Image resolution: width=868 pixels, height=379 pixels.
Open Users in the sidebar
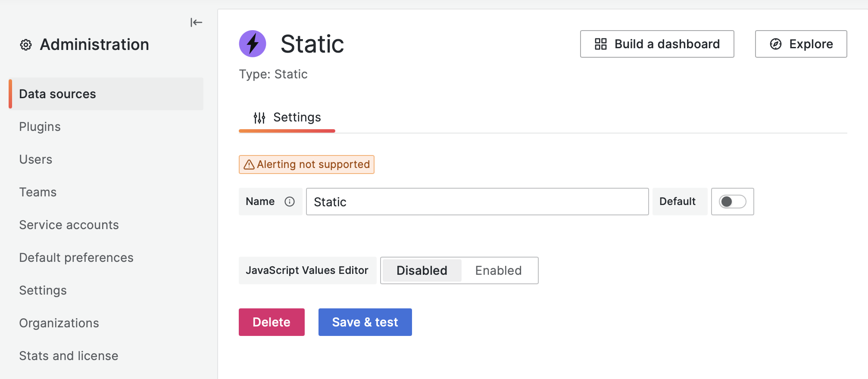pyautogui.click(x=36, y=159)
